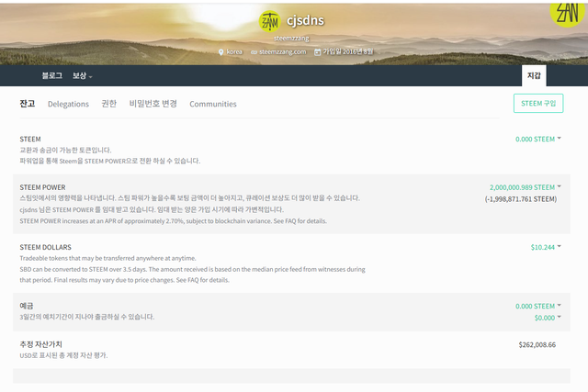Expand the 보상 dropdown menu
This screenshot has height=392, width=588.
coord(82,75)
